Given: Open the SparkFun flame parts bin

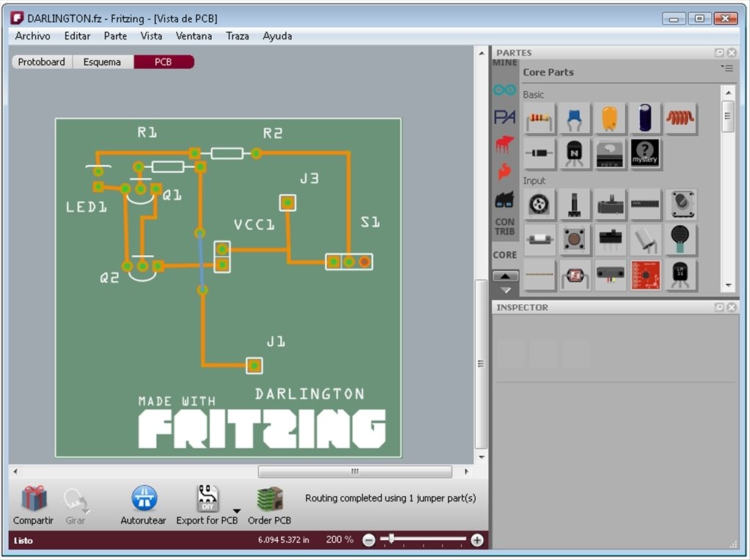Looking at the screenshot, I should pos(504,172).
